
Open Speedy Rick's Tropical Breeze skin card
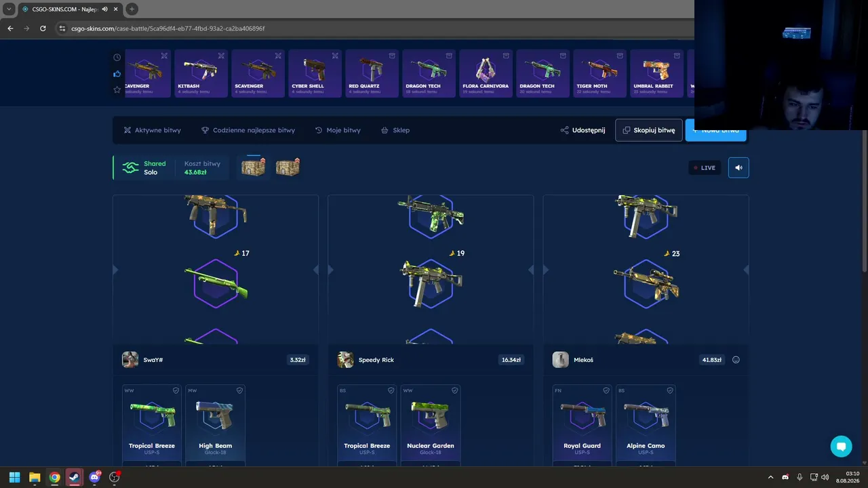coord(367,424)
